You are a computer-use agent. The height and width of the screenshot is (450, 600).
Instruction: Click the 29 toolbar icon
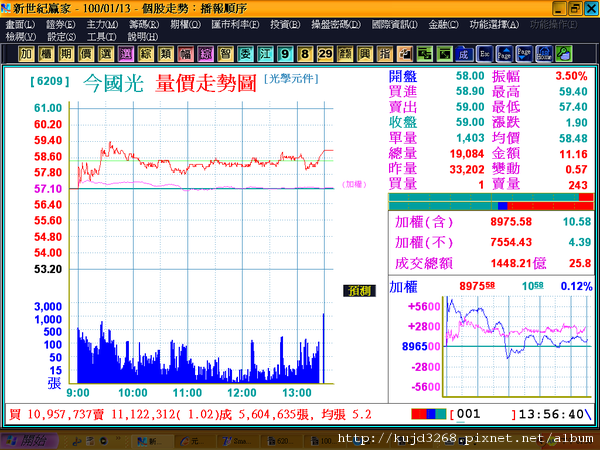pos(325,54)
